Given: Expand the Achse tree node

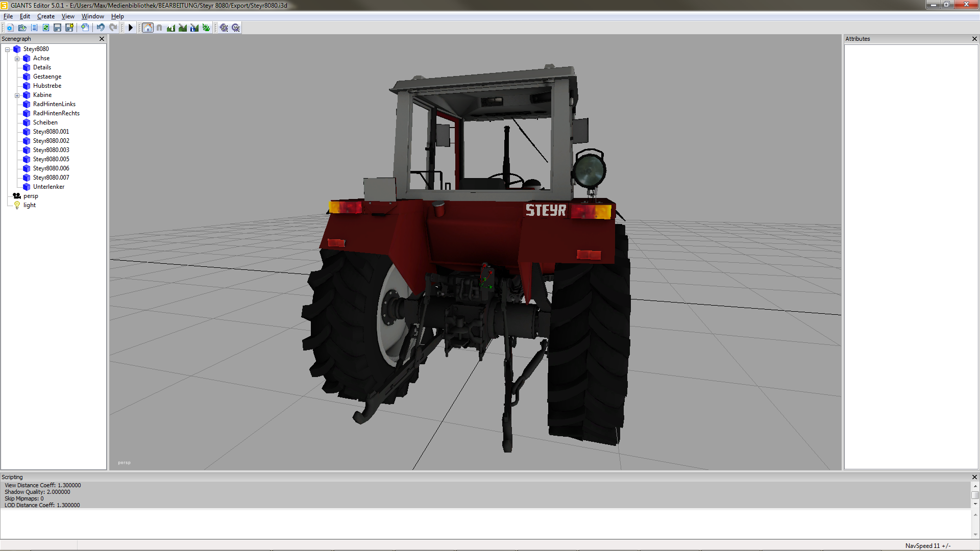Looking at the screenshot, I should pyautogui.click(x=17, y=59).
